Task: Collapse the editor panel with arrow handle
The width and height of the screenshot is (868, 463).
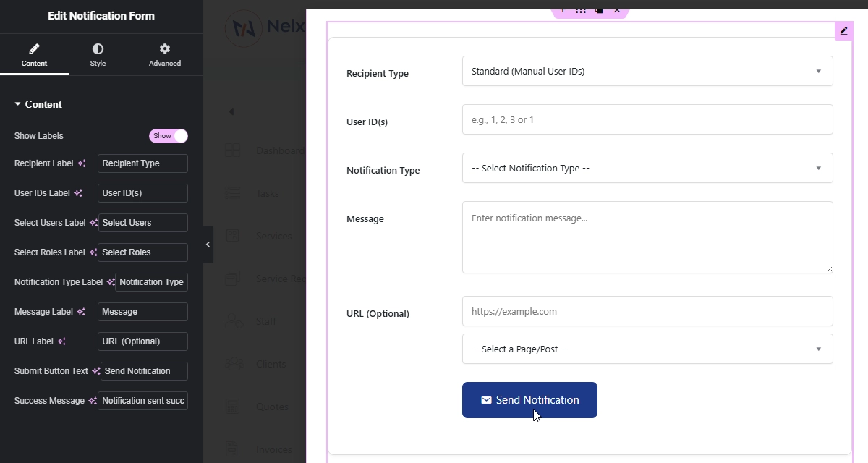Action: click(x=208, y=245)
